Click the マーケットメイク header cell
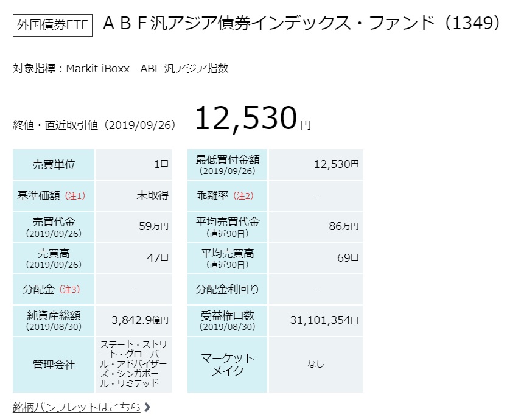 227,365
